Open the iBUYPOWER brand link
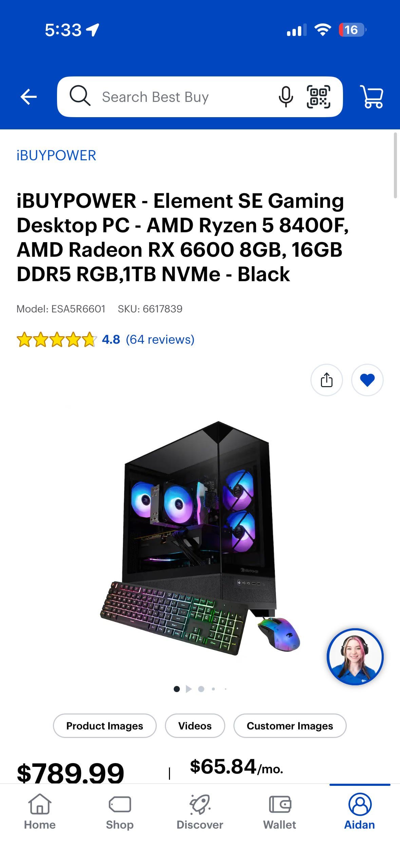 [56, 156]
